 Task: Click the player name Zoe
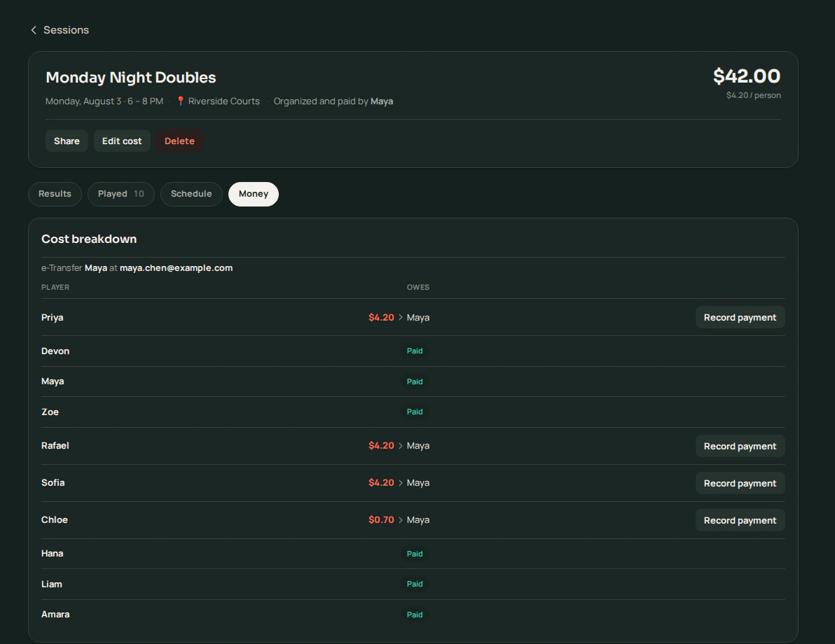point(50,412)
